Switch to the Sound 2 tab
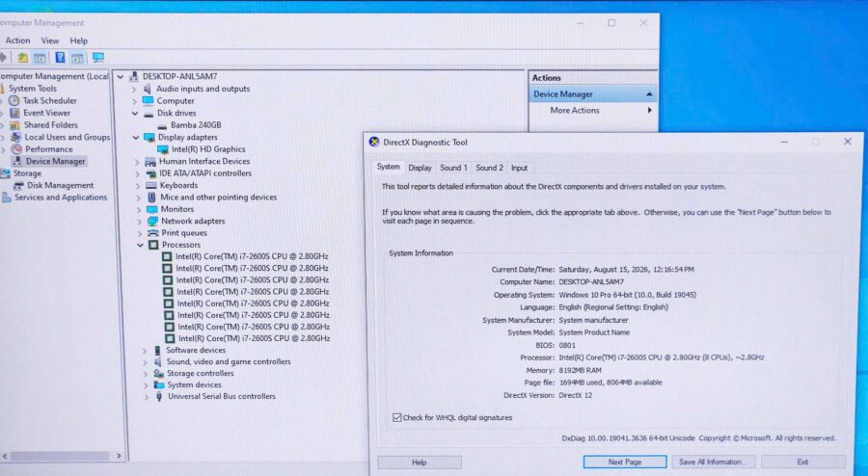The height and width of the screenshot is (476, 868). point(489,168)
